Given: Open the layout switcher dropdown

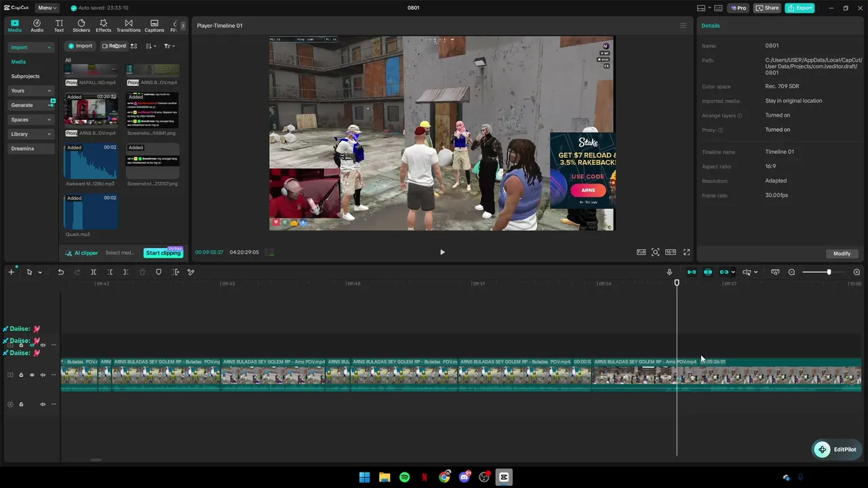Looking at the screenshot, I should (704, 8).
